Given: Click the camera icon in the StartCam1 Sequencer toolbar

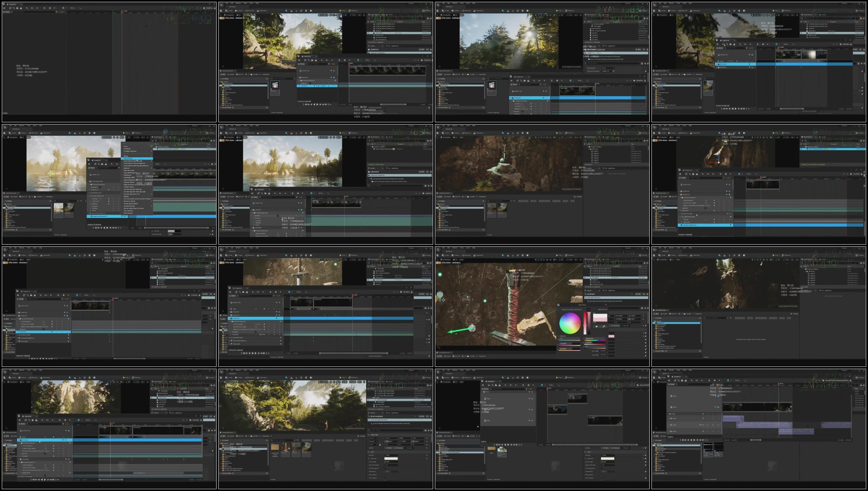Looking at the screenshot, I should coord(312,60).
